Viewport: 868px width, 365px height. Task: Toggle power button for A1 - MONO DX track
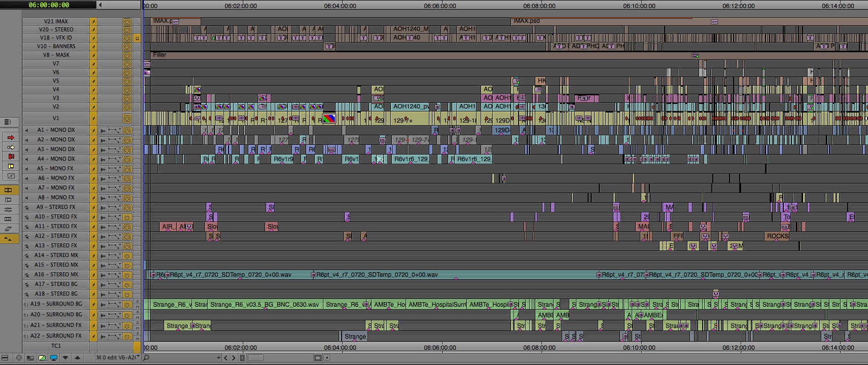click(127, 130)
